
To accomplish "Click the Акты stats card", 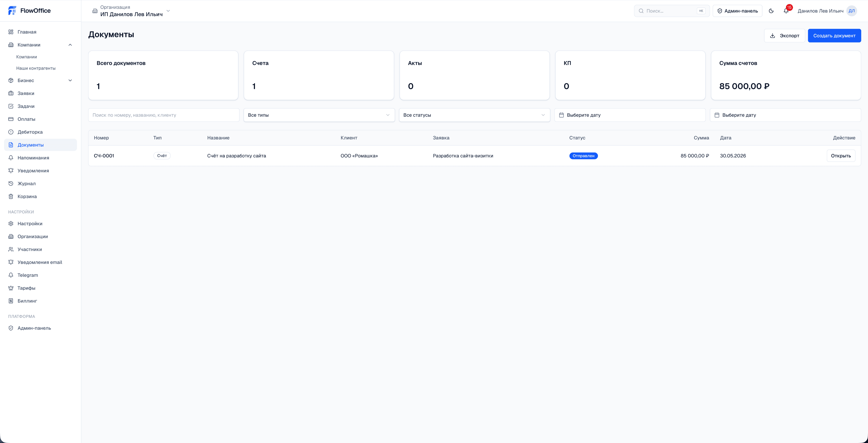I will point(474,76).
